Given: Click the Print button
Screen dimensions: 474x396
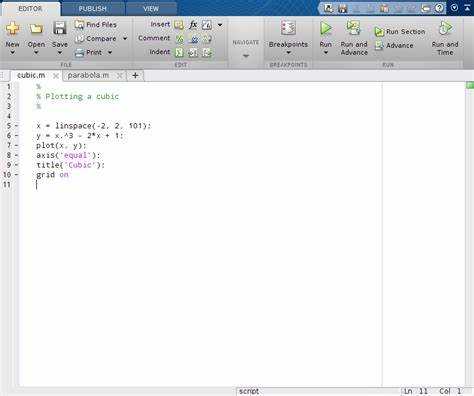Looking at the screenshot, I should pyautogui.click(x=89, y=52).
